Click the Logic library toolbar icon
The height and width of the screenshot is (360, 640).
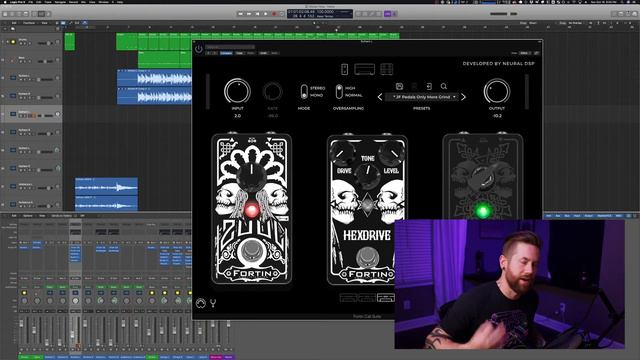coord(6,14)
